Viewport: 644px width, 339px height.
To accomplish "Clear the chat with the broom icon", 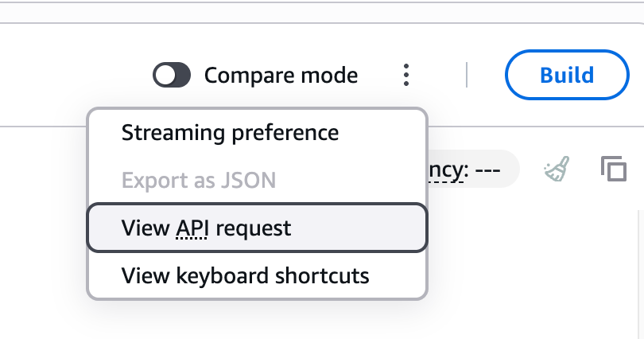I will coord(556,169).
